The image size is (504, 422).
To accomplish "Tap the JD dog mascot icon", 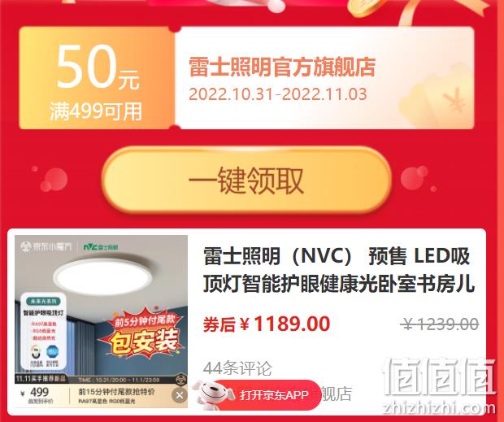I will (211, 394).
